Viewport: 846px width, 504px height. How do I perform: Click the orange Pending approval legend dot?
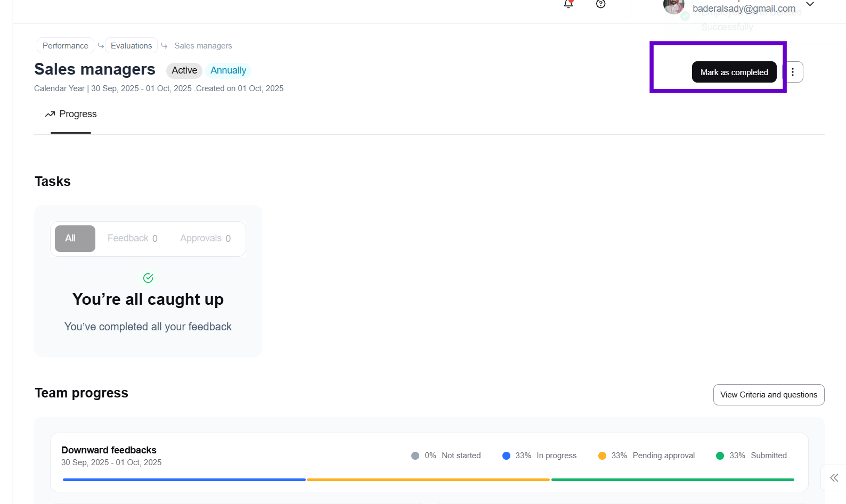(602, 456)
